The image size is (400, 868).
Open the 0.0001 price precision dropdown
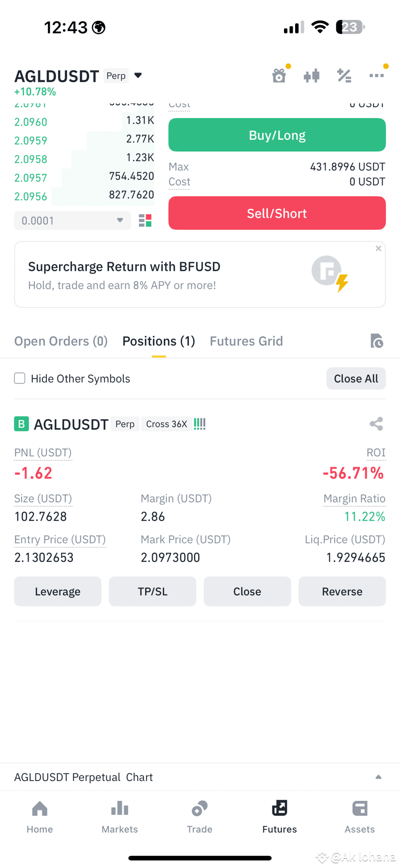72,221
